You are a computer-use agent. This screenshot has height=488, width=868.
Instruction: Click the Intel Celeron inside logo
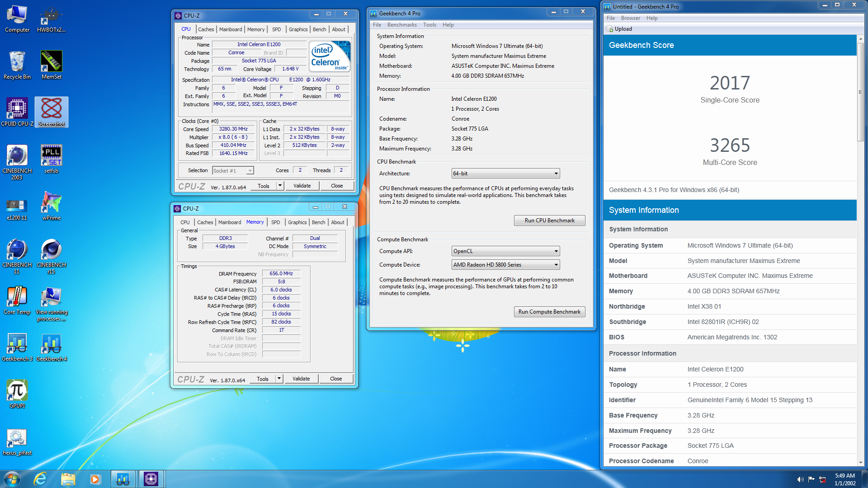330,56
